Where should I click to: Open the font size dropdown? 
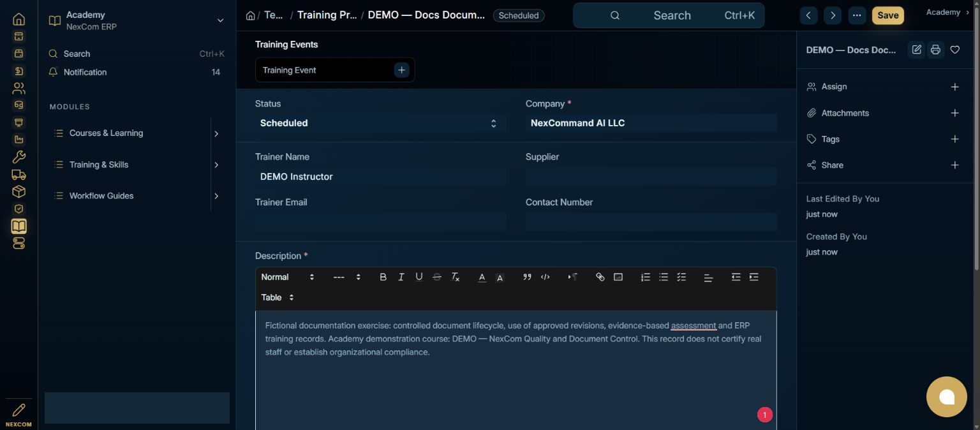coord(347,277)
